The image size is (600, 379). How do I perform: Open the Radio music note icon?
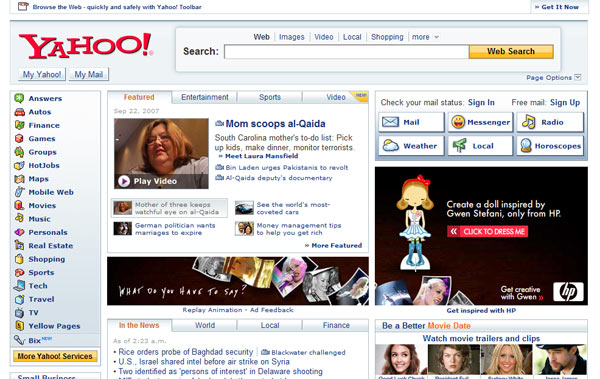(x=528, y=122)
